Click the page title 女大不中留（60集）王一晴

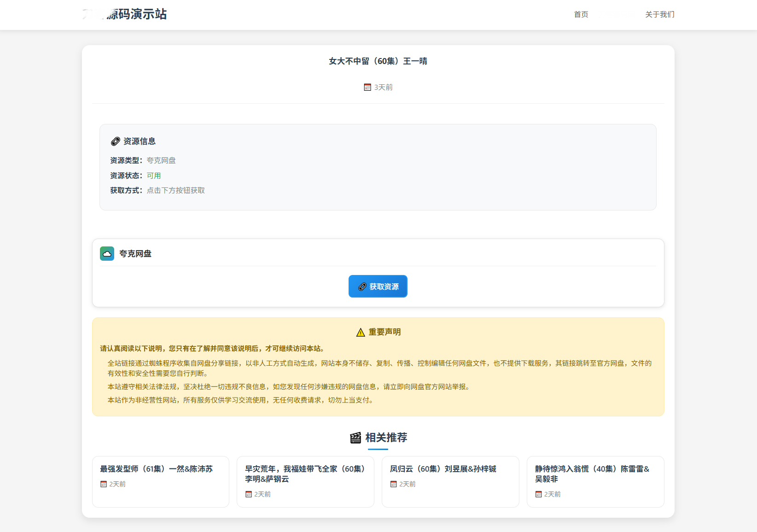pyautogui.click(x=378, y=61)
